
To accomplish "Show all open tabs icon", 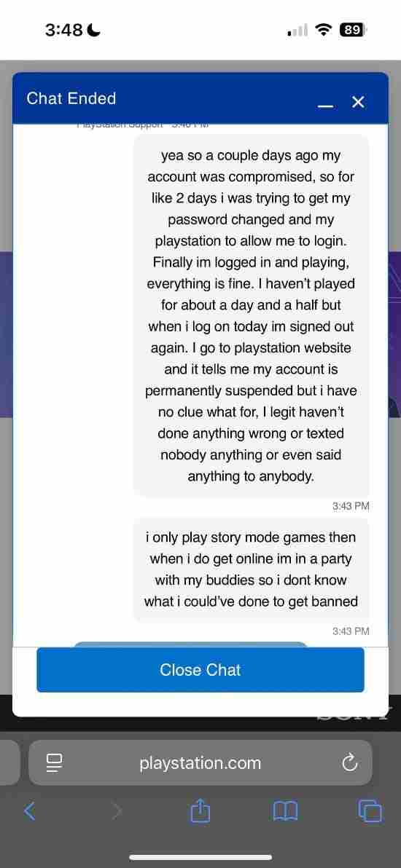I will click(370, 811).
